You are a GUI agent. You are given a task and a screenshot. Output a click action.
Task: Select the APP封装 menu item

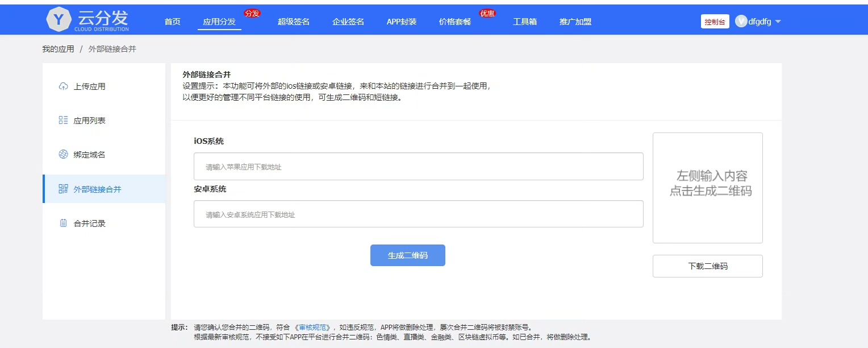click(402, 22)
